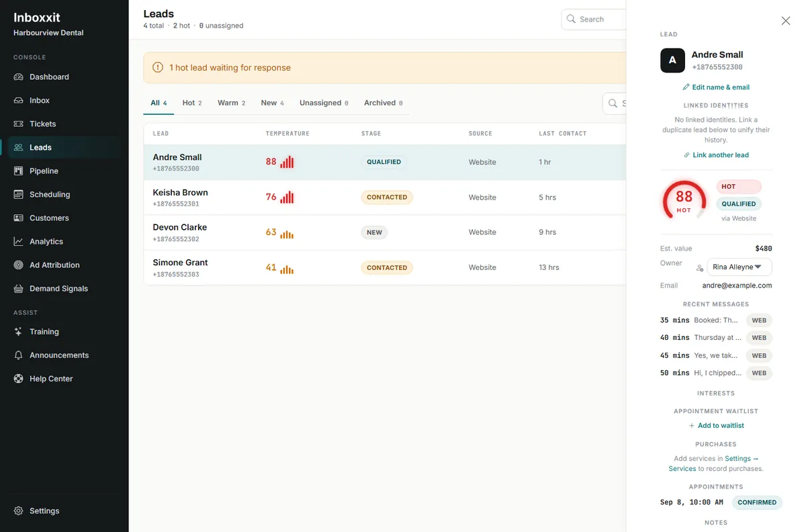Click the link icon beside Link another lead

[x=686, y=155]
